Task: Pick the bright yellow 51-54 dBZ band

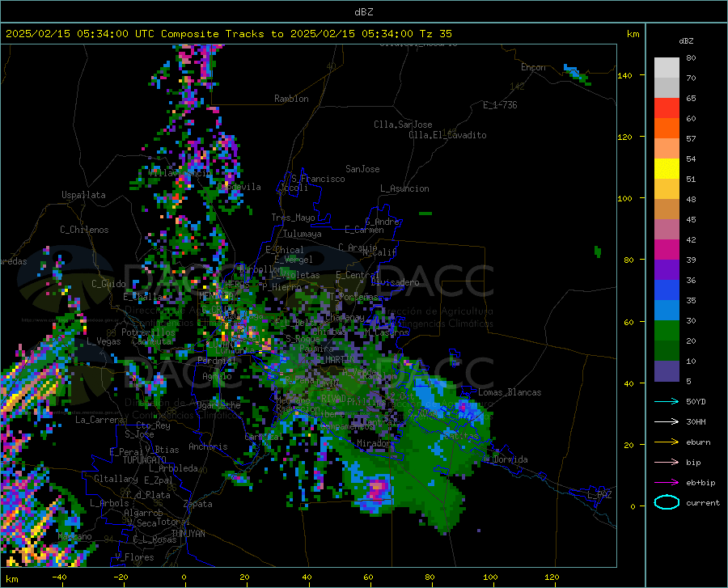Action: pyautogui.click(x=667, y=169)
